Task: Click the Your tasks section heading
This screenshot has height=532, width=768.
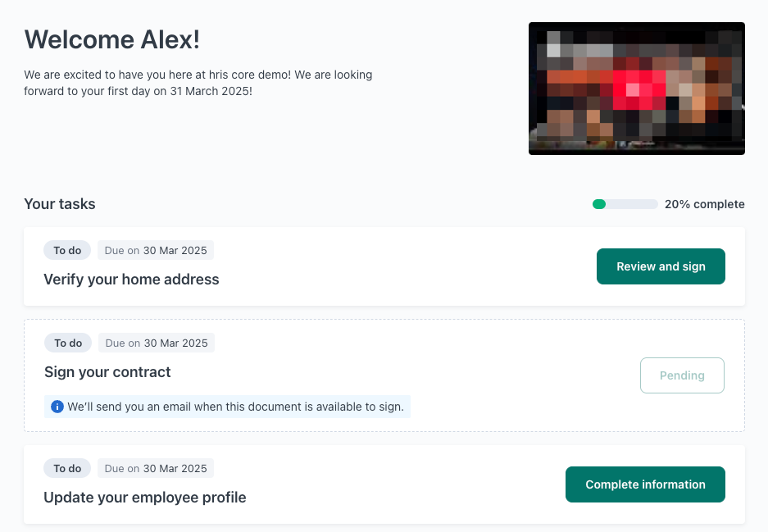Action: (60, 204)
